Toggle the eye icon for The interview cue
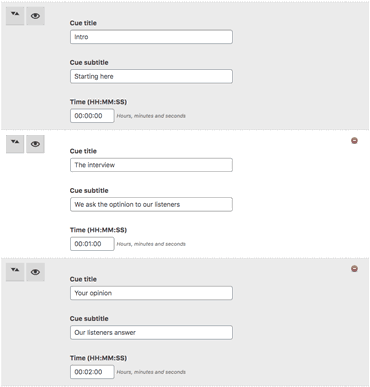Image resolution: width=370 pixels, height=387 pixels. pos(35,144)
